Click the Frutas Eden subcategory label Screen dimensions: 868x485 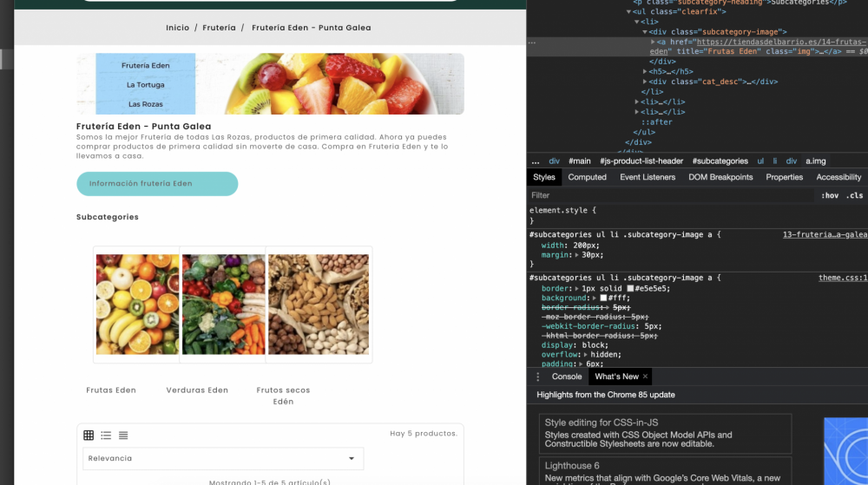pyautogui.click(x=111, y=390)
